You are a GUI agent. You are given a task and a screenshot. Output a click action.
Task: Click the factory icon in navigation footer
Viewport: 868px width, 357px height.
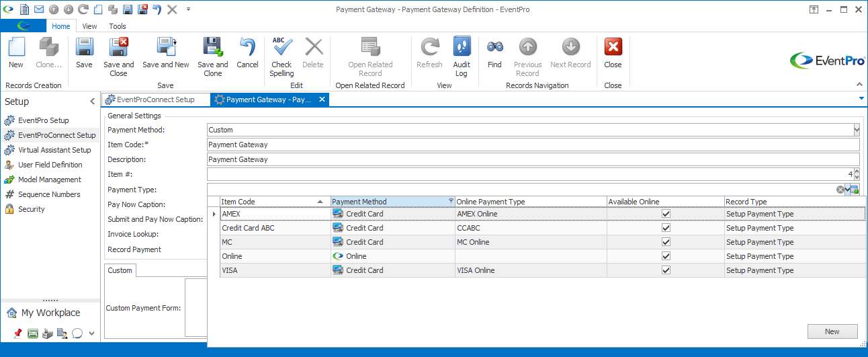click(x=47, y=333)
